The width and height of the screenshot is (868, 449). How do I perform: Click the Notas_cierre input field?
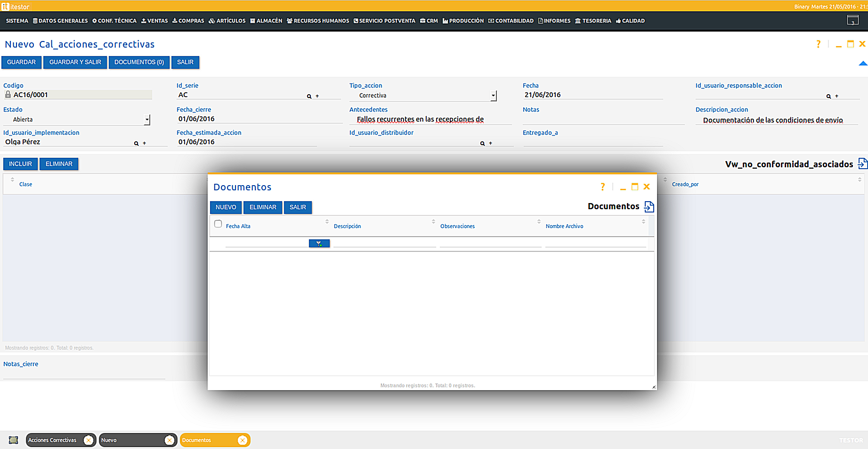(84, 374)
